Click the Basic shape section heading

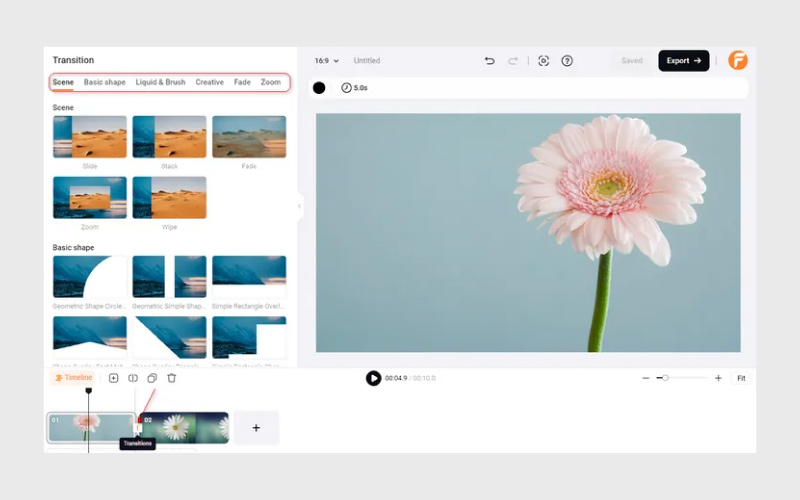[73, 247]
